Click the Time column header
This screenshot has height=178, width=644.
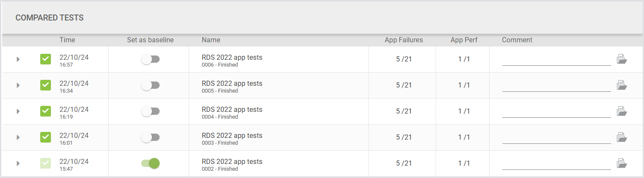coord(67,40)
